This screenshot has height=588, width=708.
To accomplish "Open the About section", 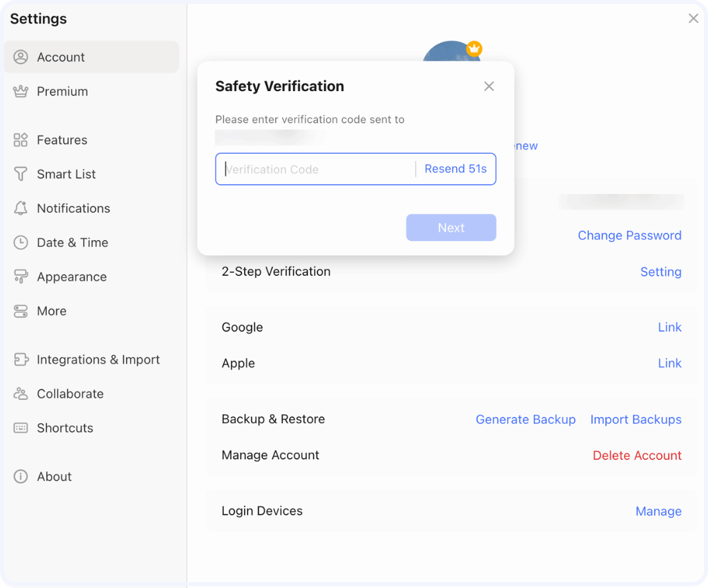I will [x=54, y=476].
